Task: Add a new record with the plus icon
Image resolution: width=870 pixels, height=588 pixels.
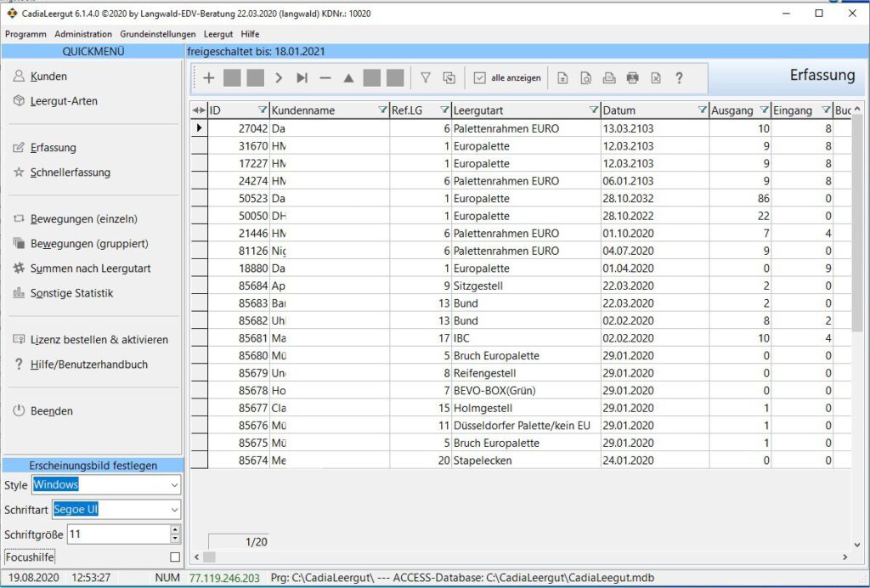Action: [209, 78]
